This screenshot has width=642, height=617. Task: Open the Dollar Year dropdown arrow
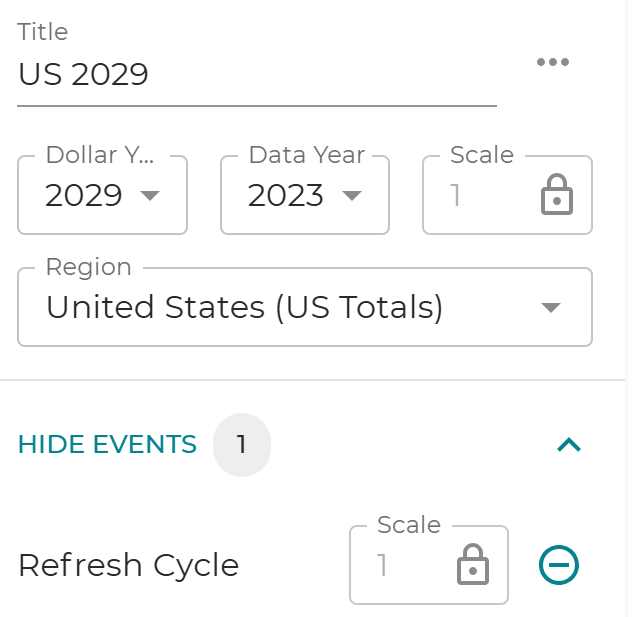tap(150, 196)
